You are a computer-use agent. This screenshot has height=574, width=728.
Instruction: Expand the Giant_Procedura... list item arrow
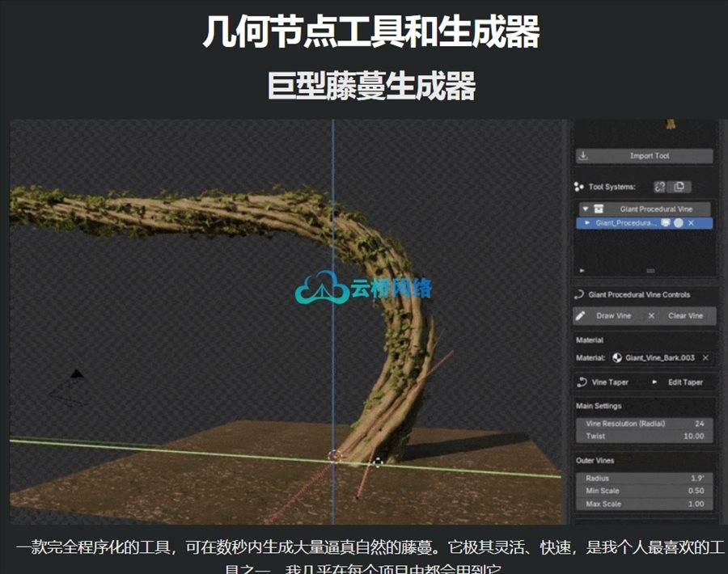587,222
